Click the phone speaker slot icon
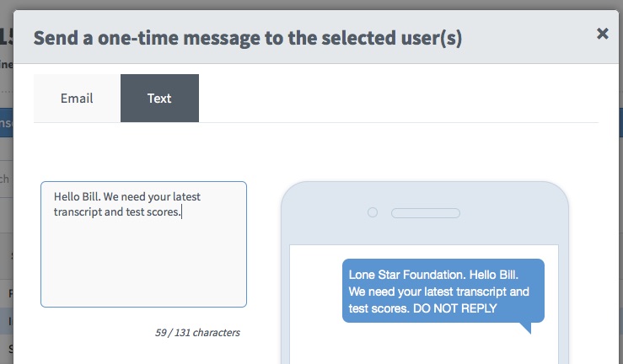Viewport: 623px width, 364px height. pos(426,213)
